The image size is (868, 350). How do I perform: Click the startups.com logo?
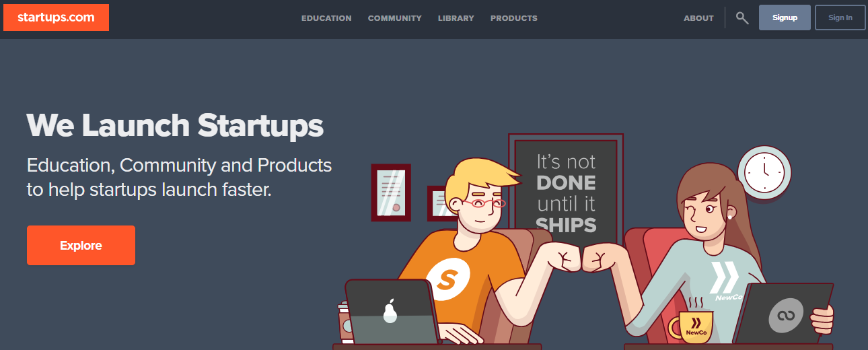coord(56,17)
